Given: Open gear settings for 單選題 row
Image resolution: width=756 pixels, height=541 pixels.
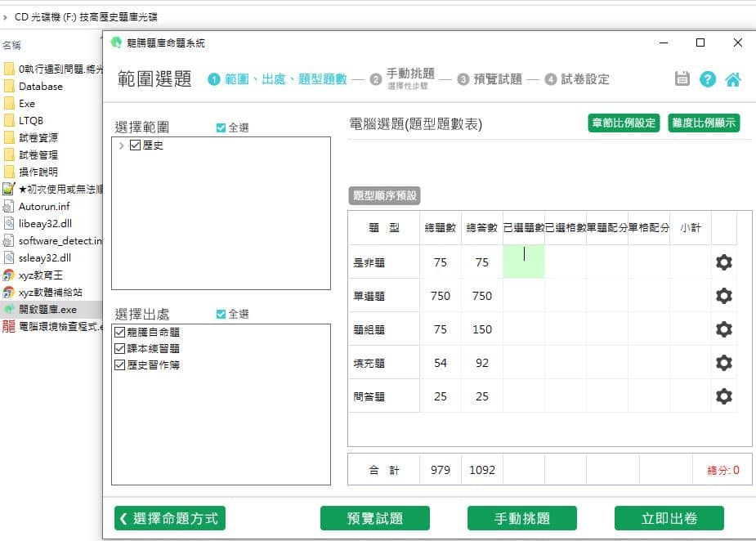Looking at the screenshot, I should click(x=723, y=296).
